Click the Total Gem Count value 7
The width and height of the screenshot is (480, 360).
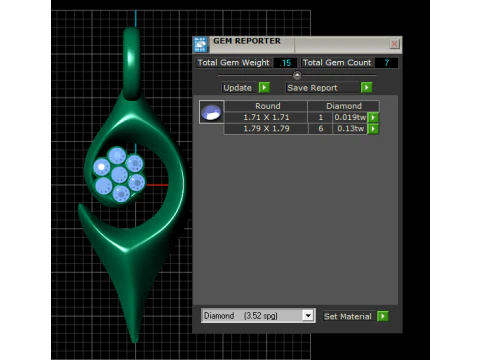[x=386, y=63]
